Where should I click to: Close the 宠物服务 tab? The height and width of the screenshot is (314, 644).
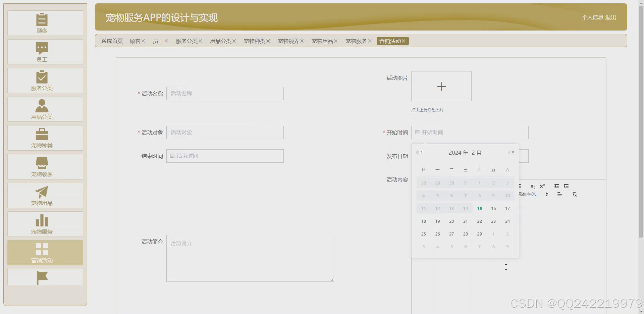(370, 41)
